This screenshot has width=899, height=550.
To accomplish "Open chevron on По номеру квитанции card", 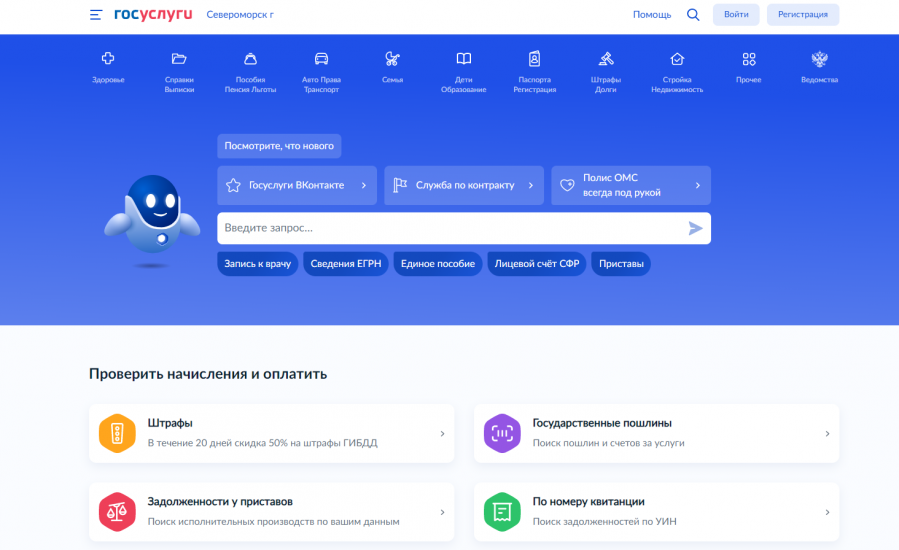I will click(x=827, y=512).
